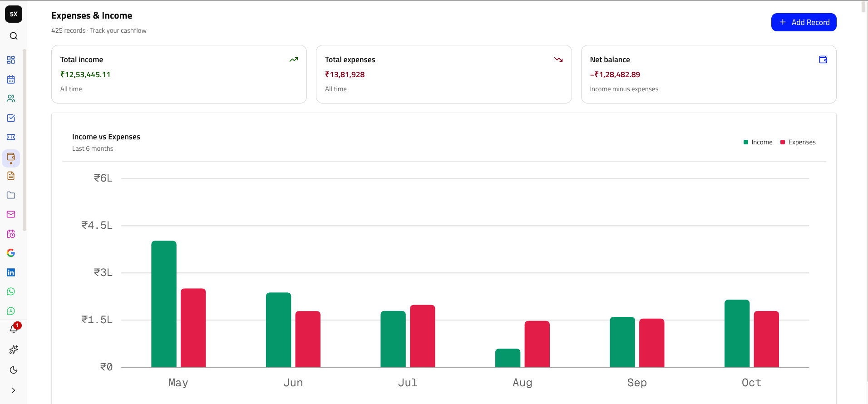Click the Add Record button
This screenshot has width=868, height=404.
(x=804, y=22)
